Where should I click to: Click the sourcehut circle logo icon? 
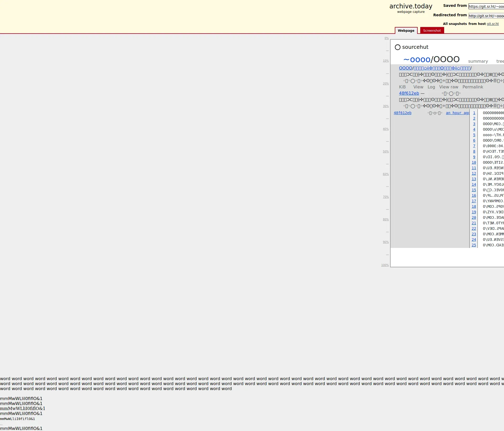coord(397,47)
